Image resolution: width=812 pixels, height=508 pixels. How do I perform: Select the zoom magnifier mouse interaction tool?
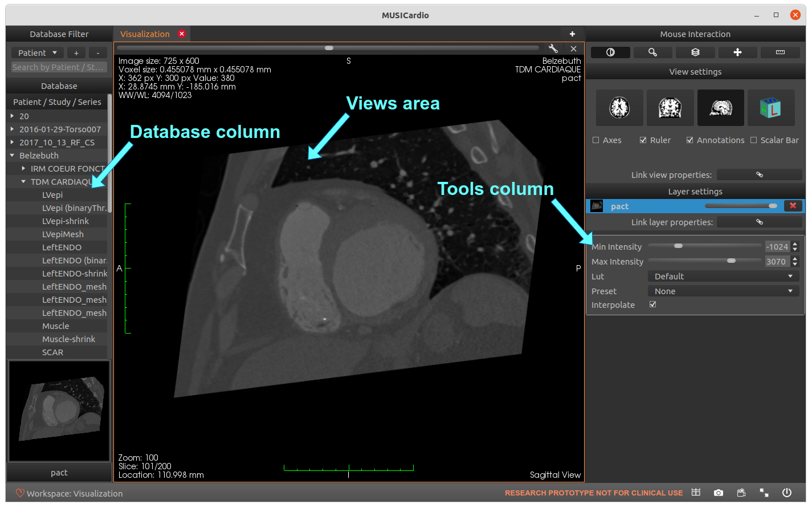[x=652, y=52]
